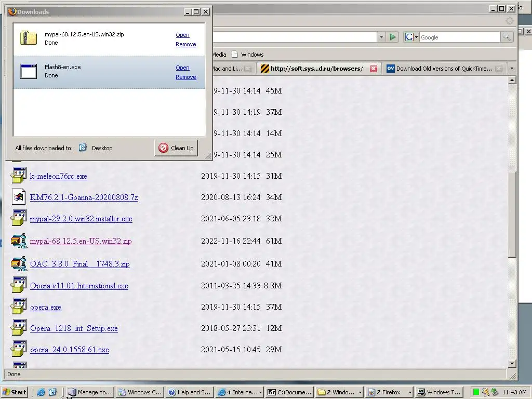532x399 pixels.
Task: Click the vertical scrollbar thumb
Action: 512,215
